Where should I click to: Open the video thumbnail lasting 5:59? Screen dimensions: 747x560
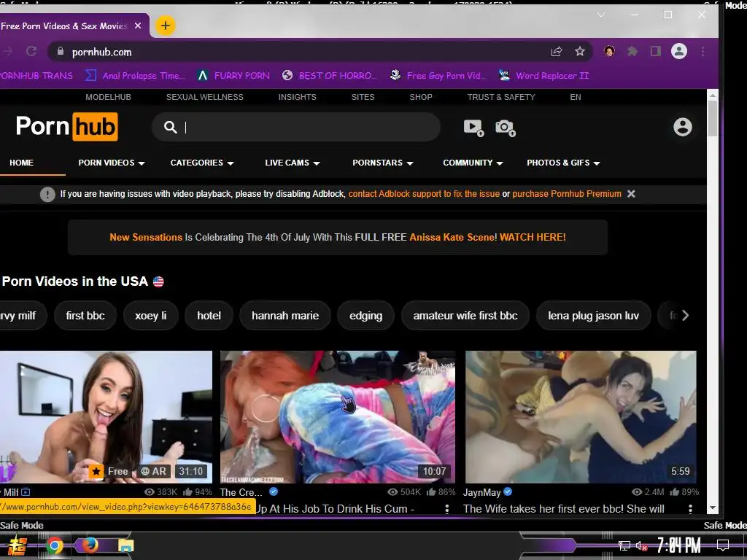click(x=581, y=417)
